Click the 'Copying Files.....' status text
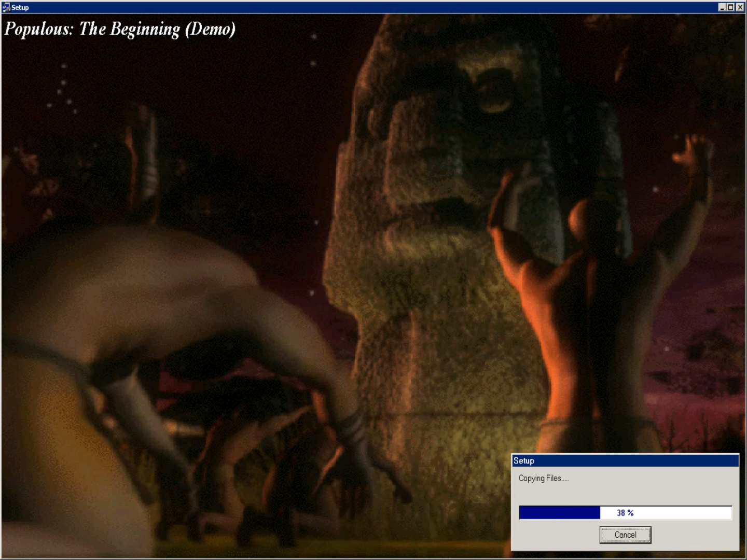The width and height of the screenshot is (747, 560). pyautogui.click(x=544, y=478)
